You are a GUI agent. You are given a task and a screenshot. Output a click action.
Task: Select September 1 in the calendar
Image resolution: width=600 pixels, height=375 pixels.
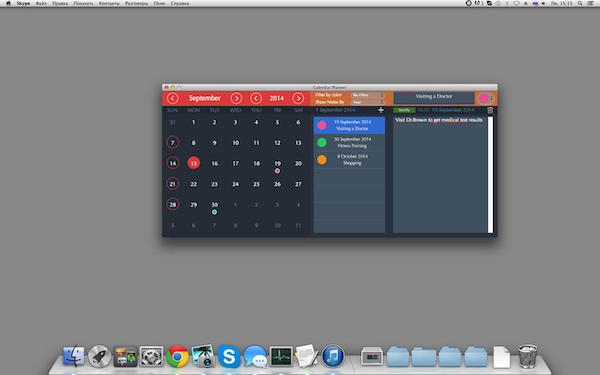click(194, 122)
